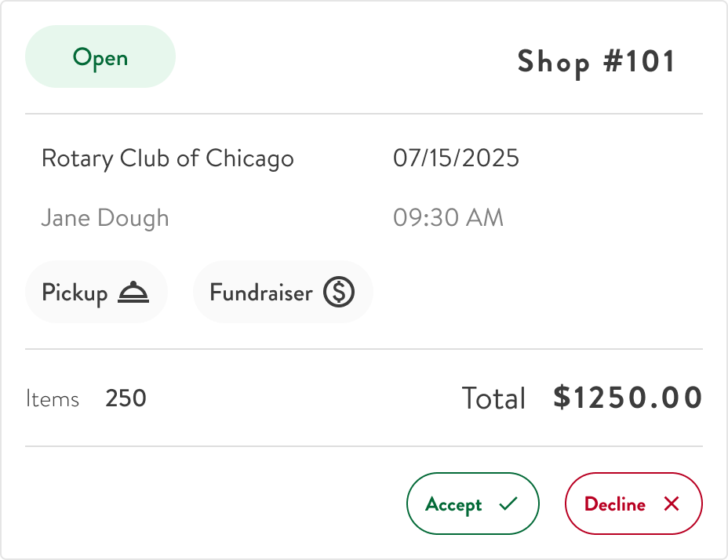Select the Fundraiser tag
This screenshot has height=560, width=728.
click(x=282, y=292)
